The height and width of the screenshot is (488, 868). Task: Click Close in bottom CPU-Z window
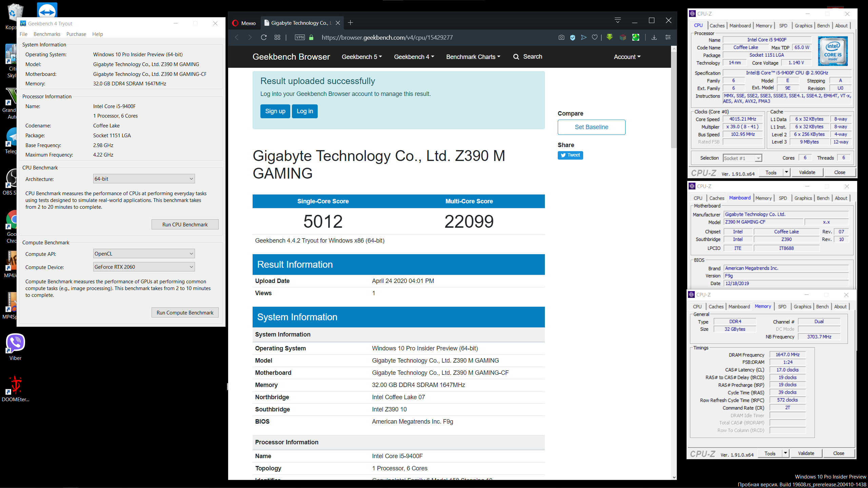pos(839,453)
